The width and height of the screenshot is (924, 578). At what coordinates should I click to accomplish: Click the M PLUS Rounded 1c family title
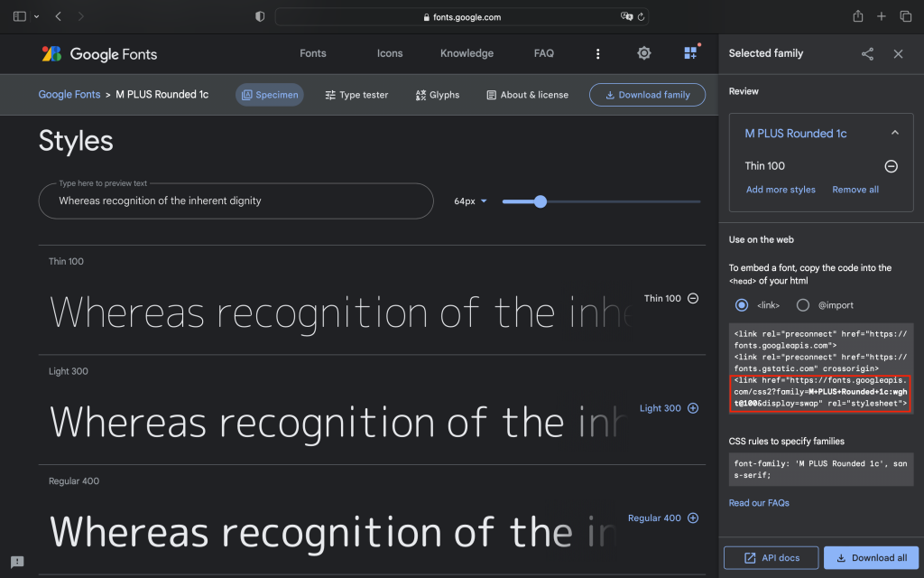(x=796, y=134)
